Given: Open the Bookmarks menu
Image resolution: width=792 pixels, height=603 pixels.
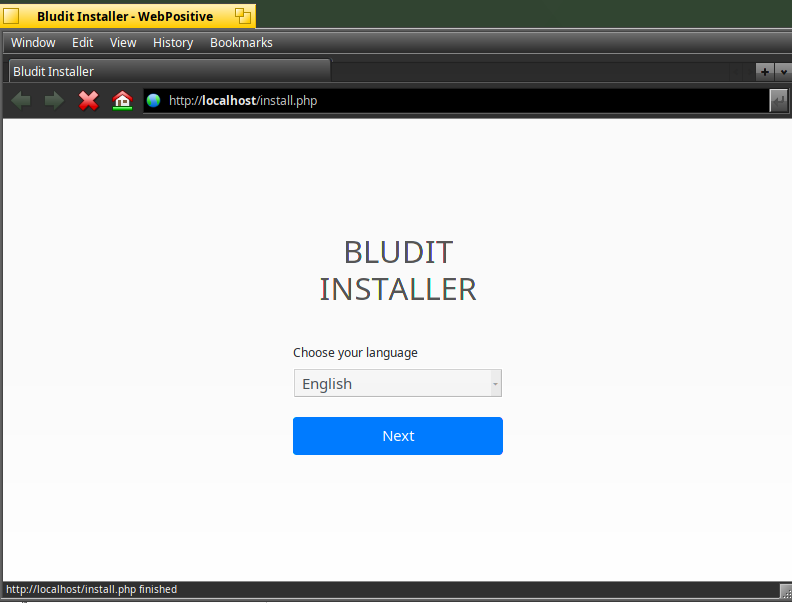Looking at the screenshot, I should point(241,42).
